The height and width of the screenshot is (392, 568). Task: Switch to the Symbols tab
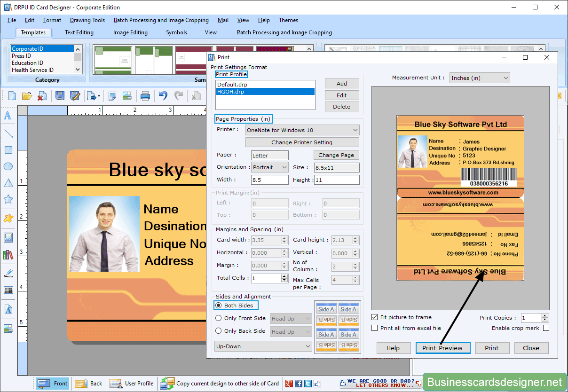click(x=176, y=32)
